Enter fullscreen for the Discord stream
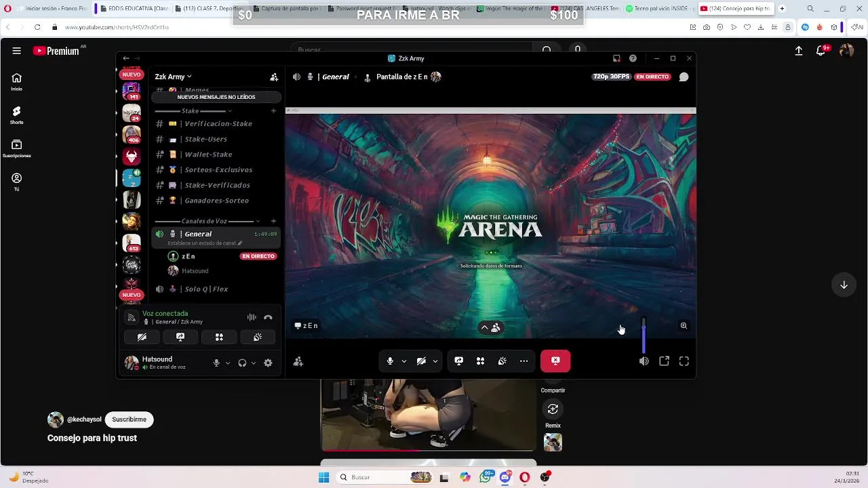Screen dimensions: 868x488 click(684, 361)
